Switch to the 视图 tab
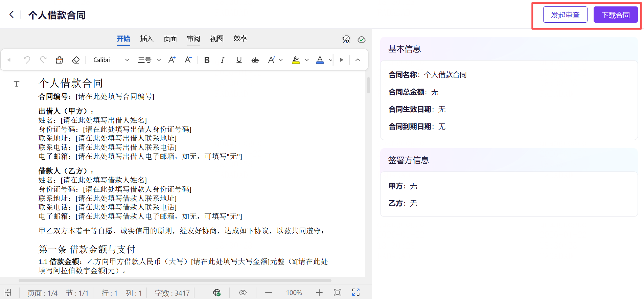 click(217, 39)
